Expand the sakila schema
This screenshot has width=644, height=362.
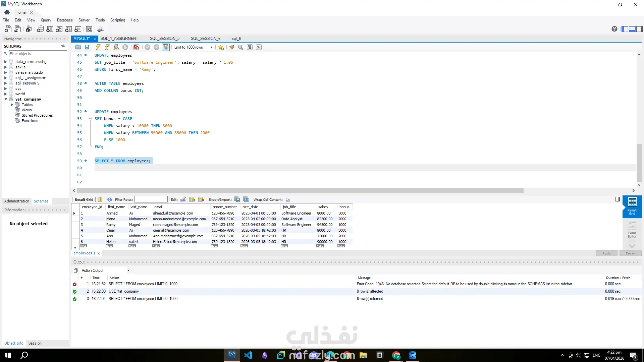click(x=6, y=67)
